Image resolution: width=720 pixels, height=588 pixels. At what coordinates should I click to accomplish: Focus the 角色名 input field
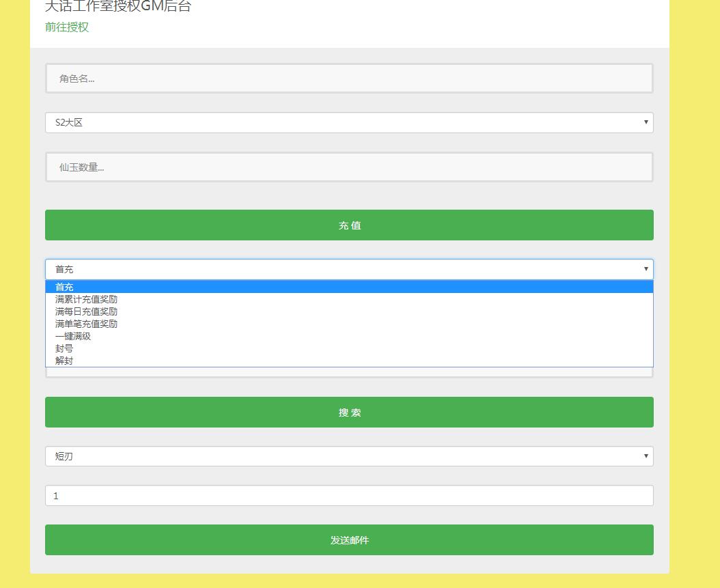point(349,79)
